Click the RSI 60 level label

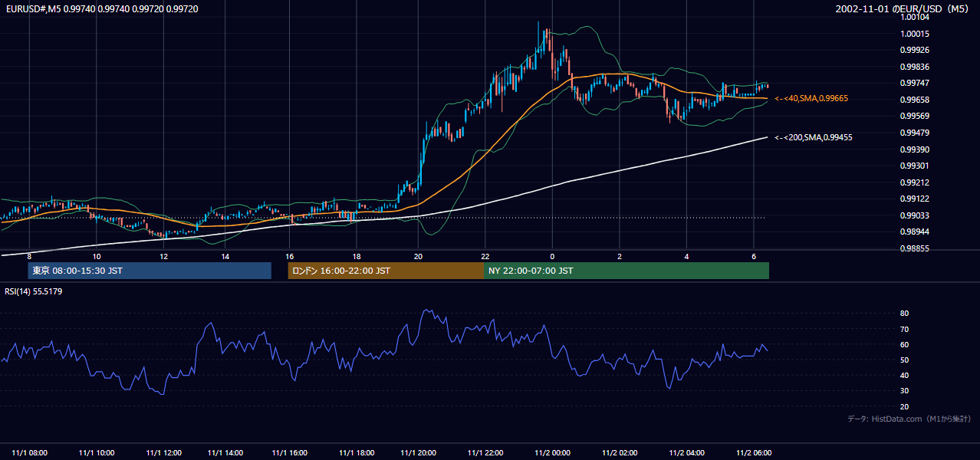point(904,344)
